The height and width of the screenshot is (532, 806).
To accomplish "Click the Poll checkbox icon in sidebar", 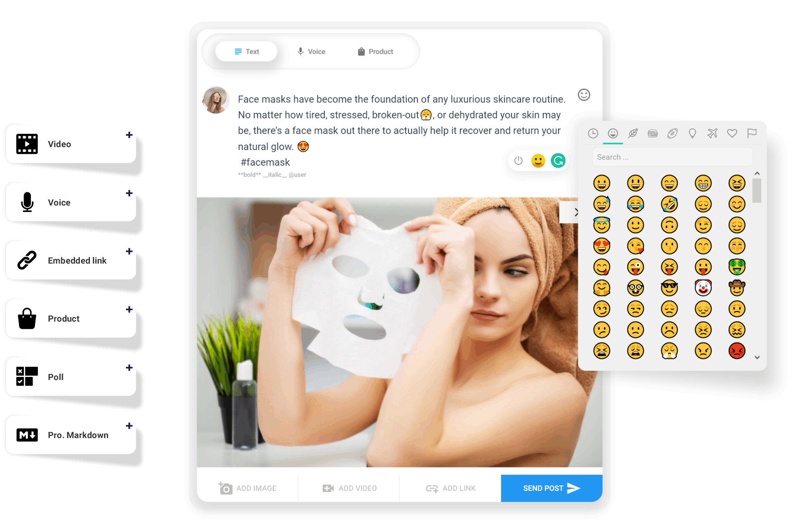I will (x=26, y=376).
